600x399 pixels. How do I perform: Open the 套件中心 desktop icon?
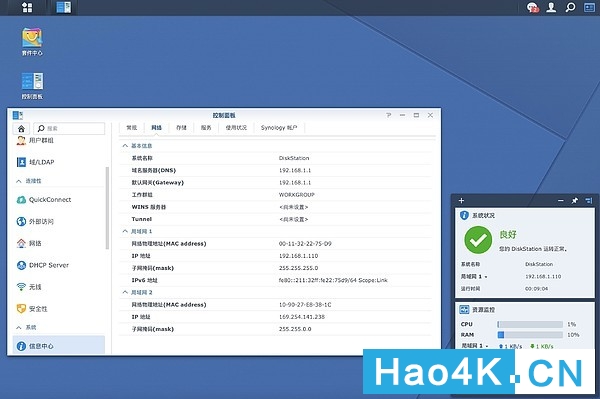coord(32,42)
